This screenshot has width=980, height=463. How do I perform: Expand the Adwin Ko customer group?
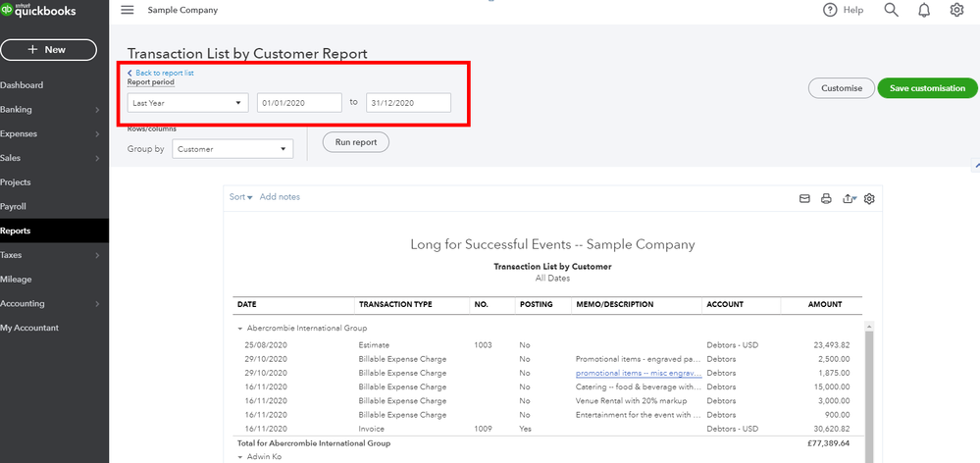click(x=240, y=459)
